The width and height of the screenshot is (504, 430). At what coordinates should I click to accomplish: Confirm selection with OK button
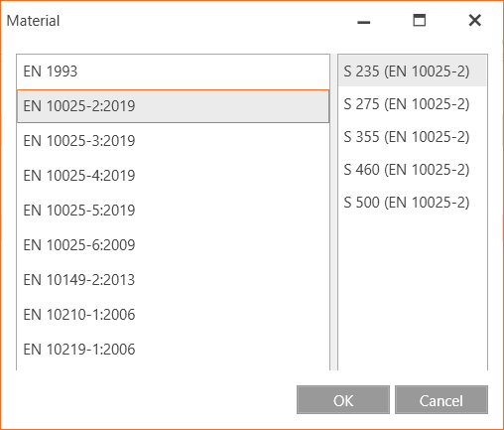[x=343, y=400]
